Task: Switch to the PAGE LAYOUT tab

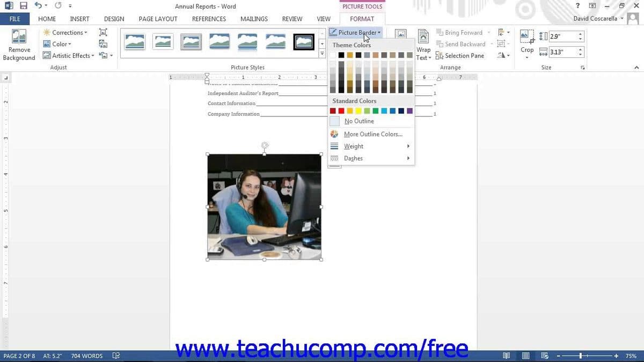Action: (158, 19)
